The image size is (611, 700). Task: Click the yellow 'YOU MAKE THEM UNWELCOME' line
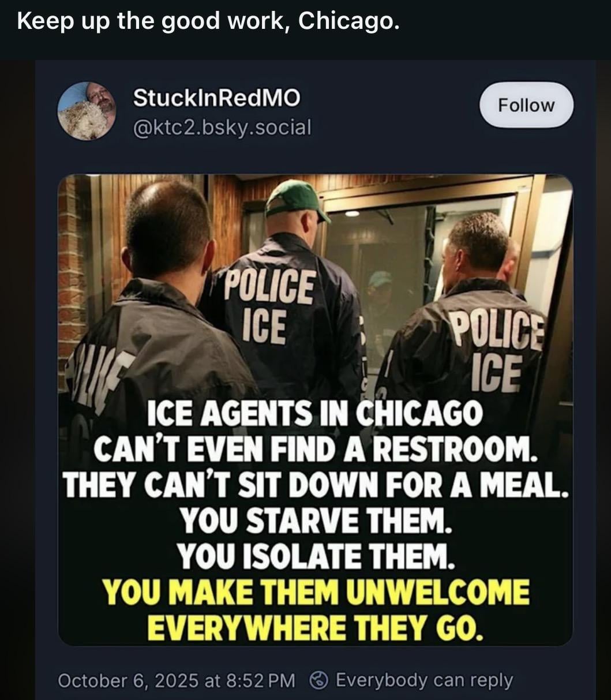(316, 592)
